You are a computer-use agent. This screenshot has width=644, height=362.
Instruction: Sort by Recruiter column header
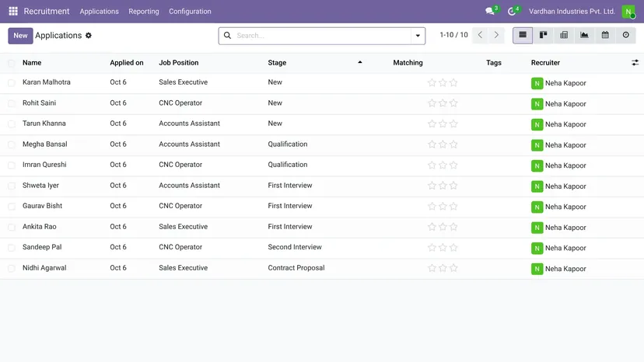point(545,63)
